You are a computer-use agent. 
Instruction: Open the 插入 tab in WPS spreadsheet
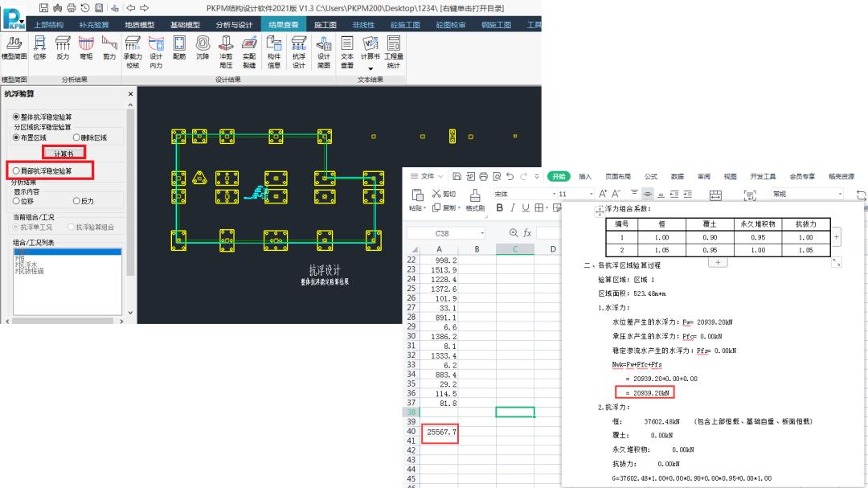[x=585, y=176]
